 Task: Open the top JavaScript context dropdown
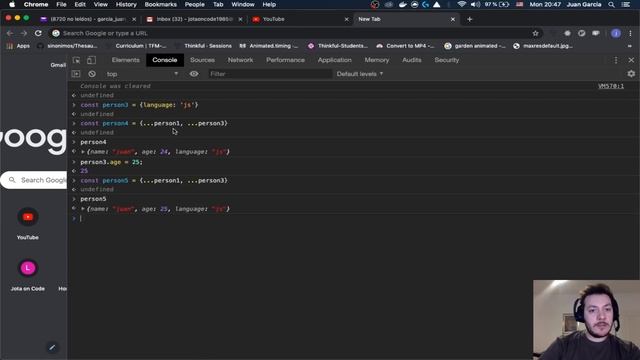point(142,74)
